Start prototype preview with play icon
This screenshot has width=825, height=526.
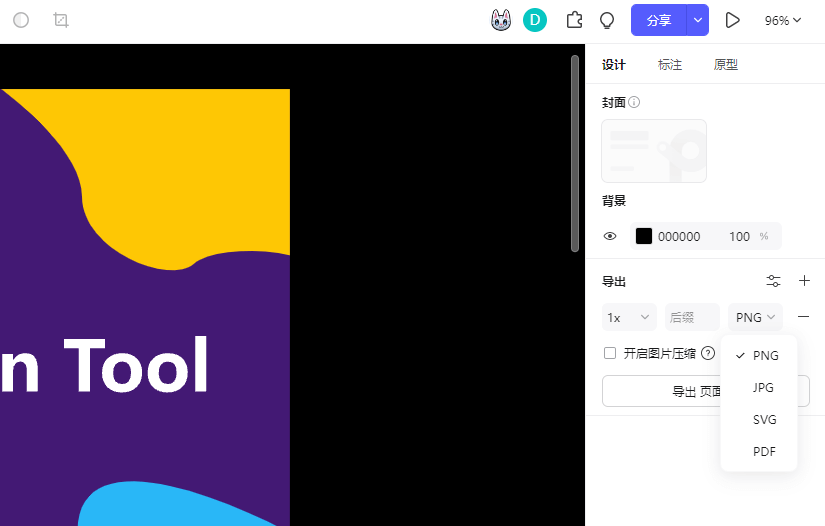click(732, 21)
